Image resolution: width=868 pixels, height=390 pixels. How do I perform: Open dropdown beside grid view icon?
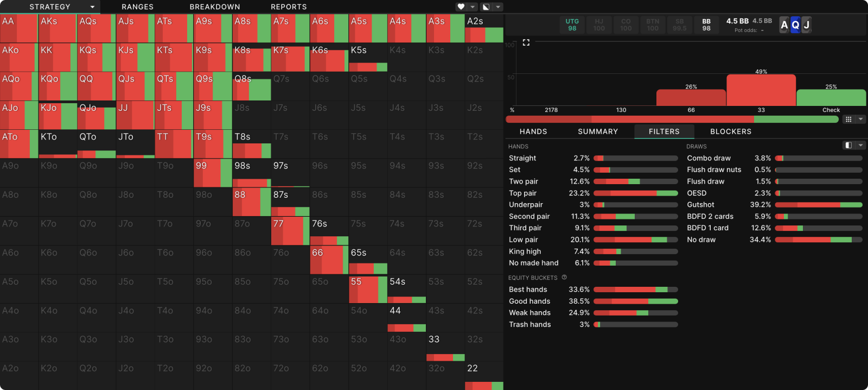pyautogui.click(x=860, y=119)
